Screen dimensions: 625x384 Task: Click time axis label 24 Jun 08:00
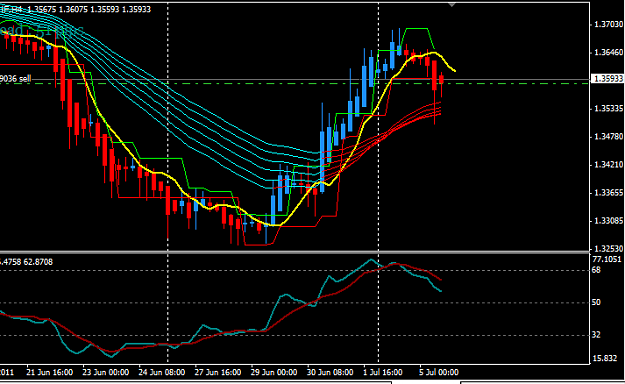(162, 372)
